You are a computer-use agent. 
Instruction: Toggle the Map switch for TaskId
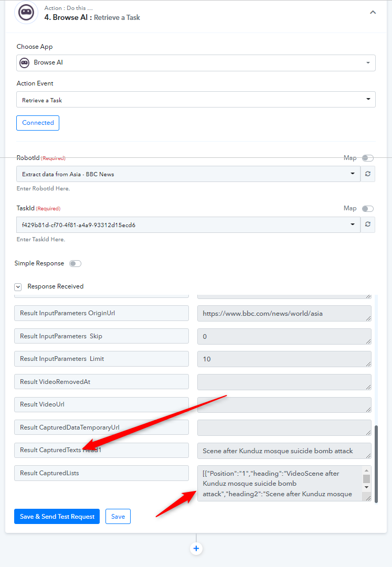click(368, 209)
